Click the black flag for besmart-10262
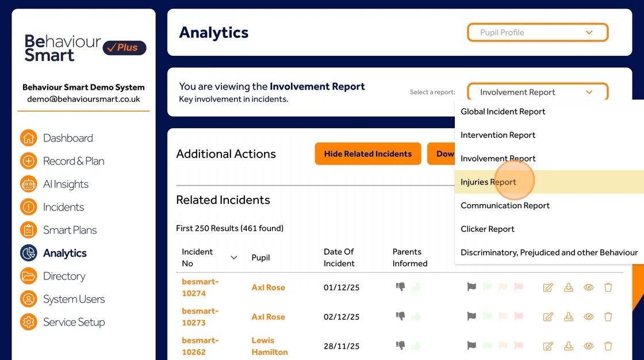Screen dimensions: 644x360 [471, 346]
